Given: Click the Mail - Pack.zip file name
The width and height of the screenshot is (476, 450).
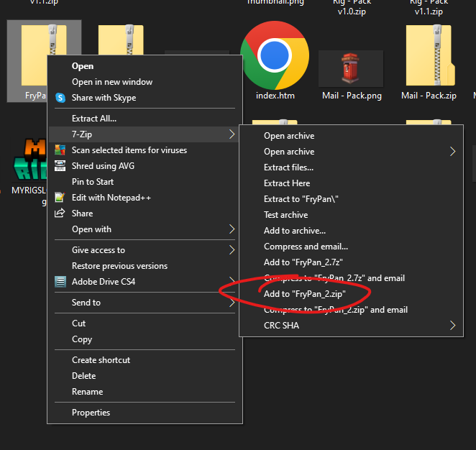Looking at the screenshot, I should (x=429, y=96).
